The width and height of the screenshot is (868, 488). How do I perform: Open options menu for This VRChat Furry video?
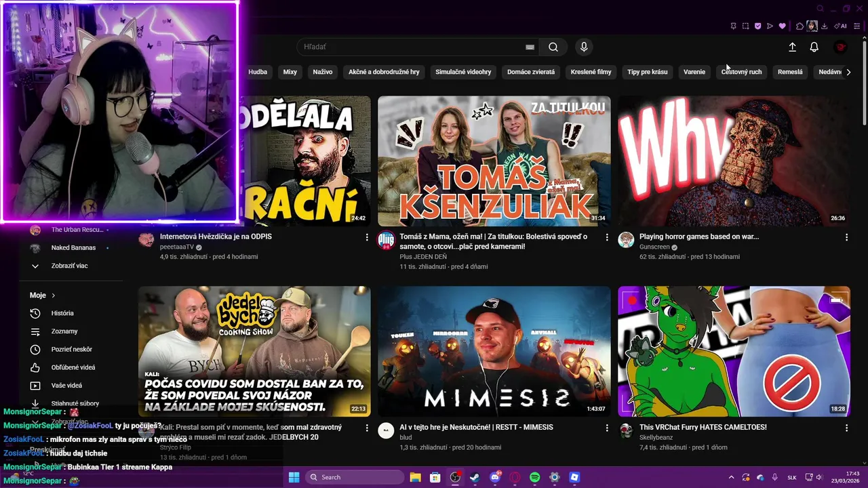(846, 428)
